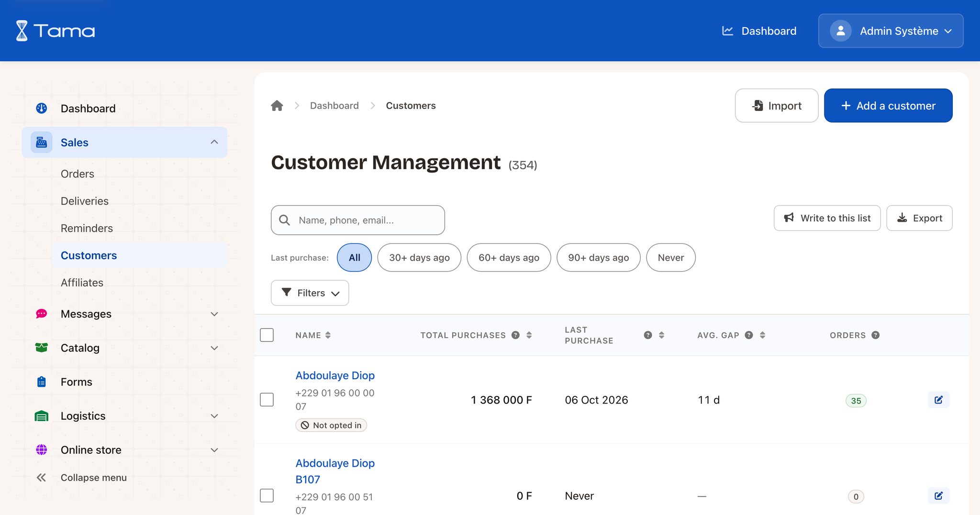Open Deliveries in the sidebar
The height and width of the screenshot is (515, 980).
(x=85, y=201)
